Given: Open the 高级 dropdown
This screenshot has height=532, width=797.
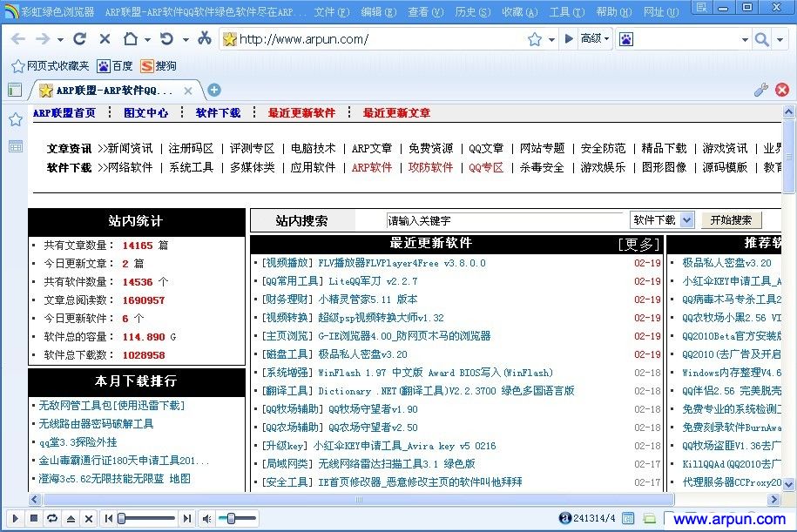Looking at the screenshot, I should coord(595,38).
